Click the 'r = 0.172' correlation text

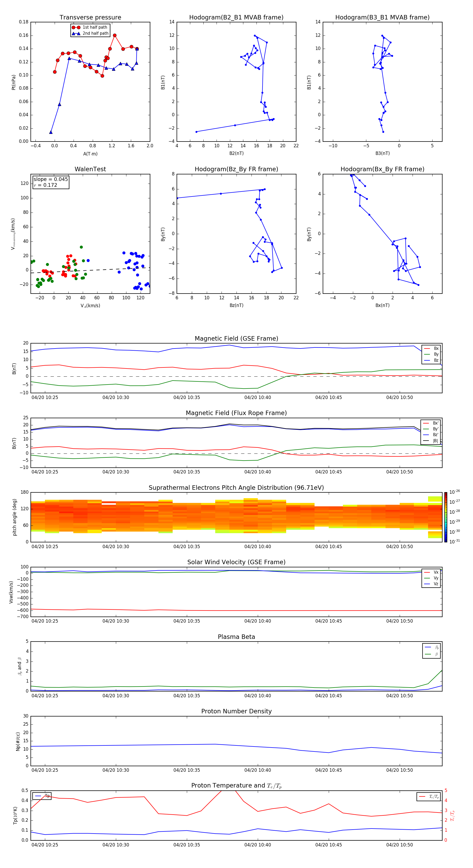(45, 185)
